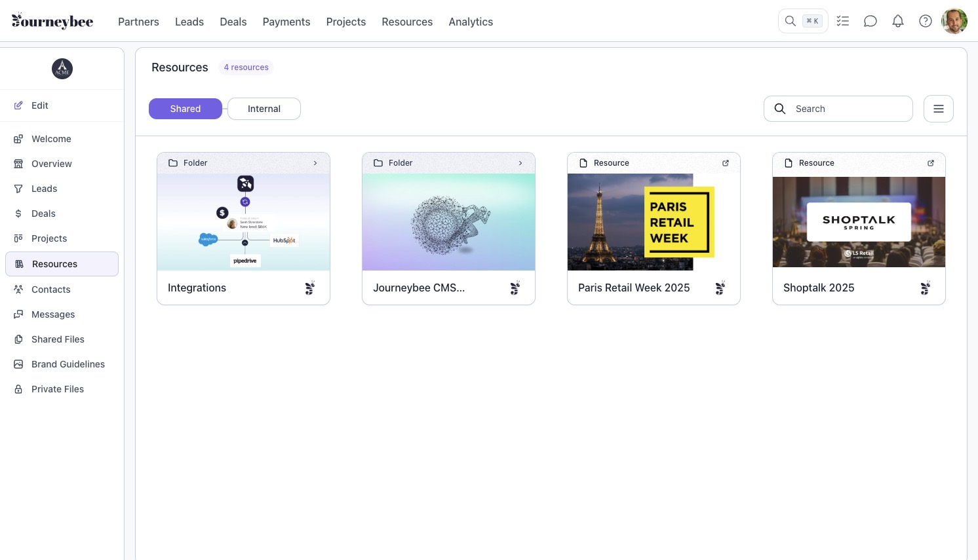Viewport: 978px width, 560px height.
Task: Click the 'Journeybee CMS...' title text
Action: click(x=419, y=288)
